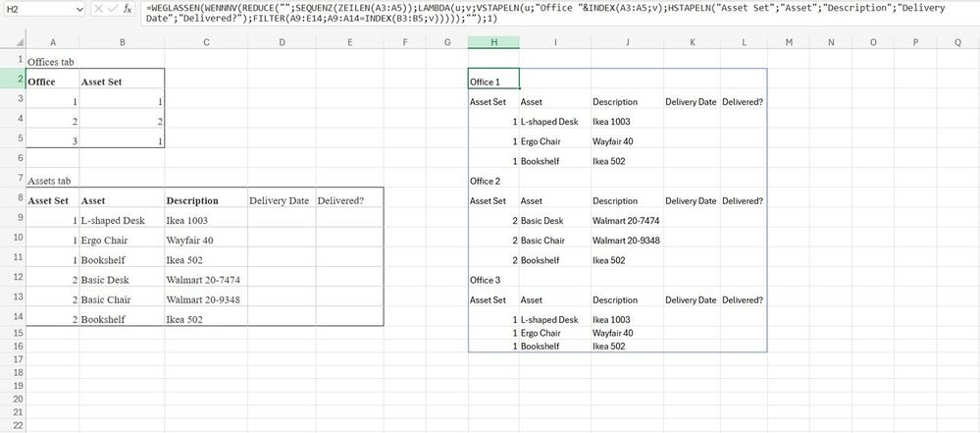Click 'Delivery Date' header under Office 2

[x=692, y=197]
